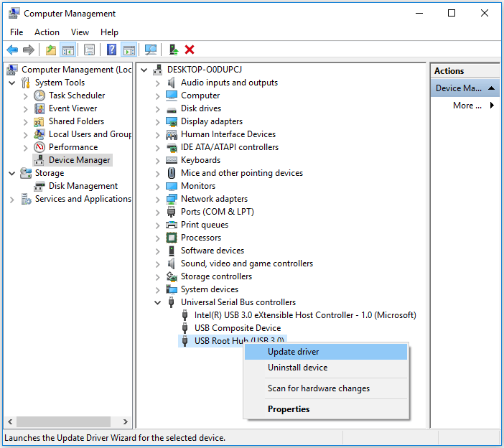504x448 pixels.
Task: Click the Update device driver toolbar icon
Action: click(x=173, y=50)
